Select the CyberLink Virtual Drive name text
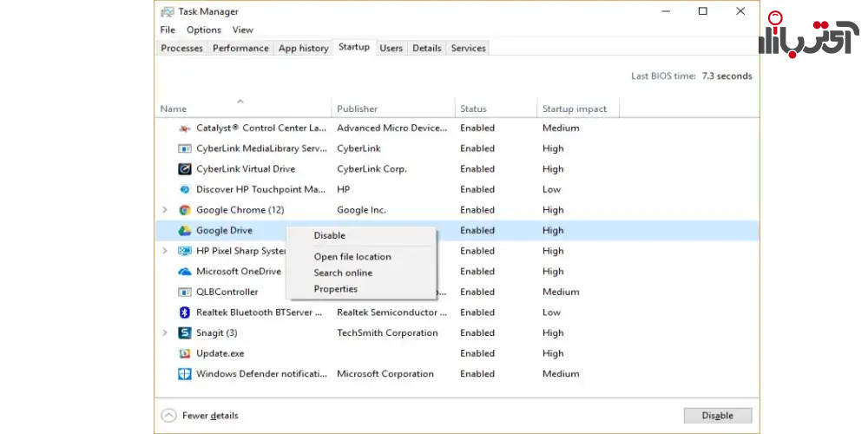868x434 pixels. tap(246, 169)
